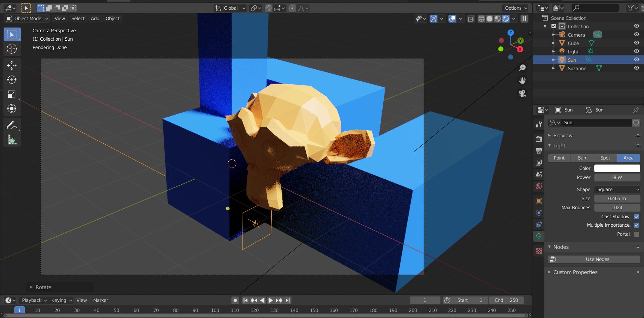Open the Texture properties tab
This screenshot has width=644, height=318.
[x=539, y=251]
